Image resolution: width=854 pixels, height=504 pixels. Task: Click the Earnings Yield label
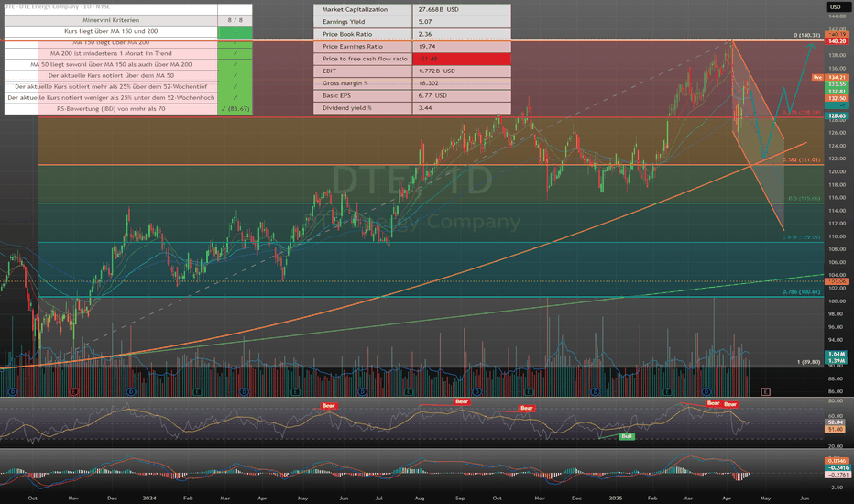pyautogui.click(x=344, y=22)
